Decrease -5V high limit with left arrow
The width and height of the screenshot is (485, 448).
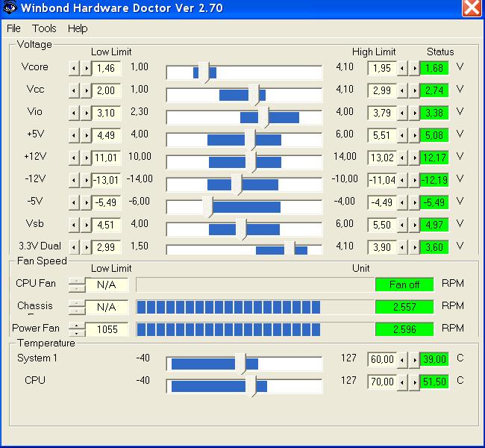click(x=402, y=202)
